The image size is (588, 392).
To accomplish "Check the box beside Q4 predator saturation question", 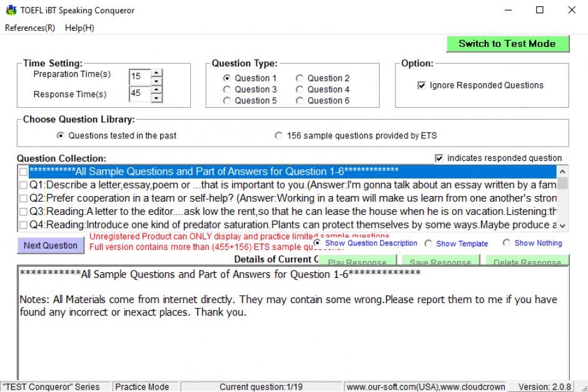I will click(23, 225).
